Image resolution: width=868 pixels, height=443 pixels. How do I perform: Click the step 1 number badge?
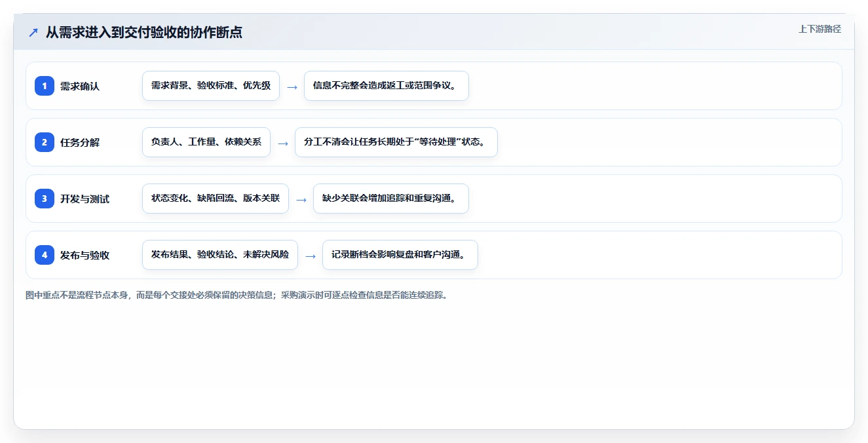tap(45, 86)
